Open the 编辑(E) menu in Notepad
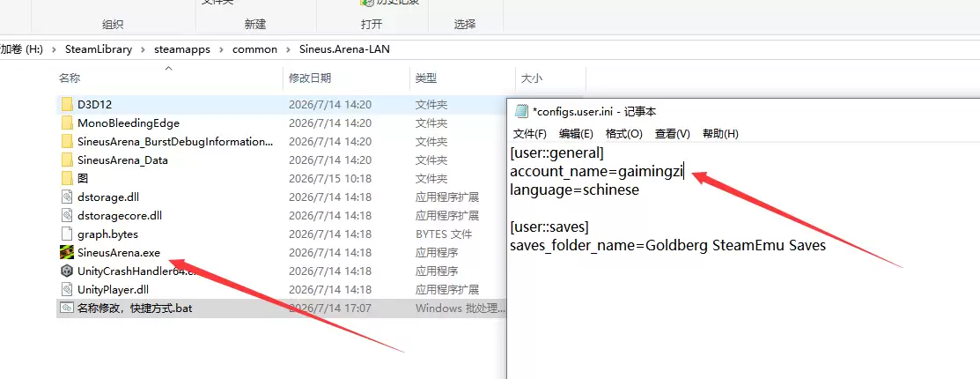Image resolution: width=980 pixels, height=379 pixels. click(576, 134)
